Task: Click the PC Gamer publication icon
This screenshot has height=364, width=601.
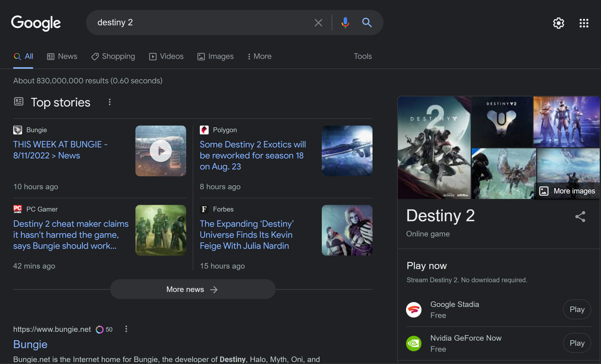Action: point(18,209)
